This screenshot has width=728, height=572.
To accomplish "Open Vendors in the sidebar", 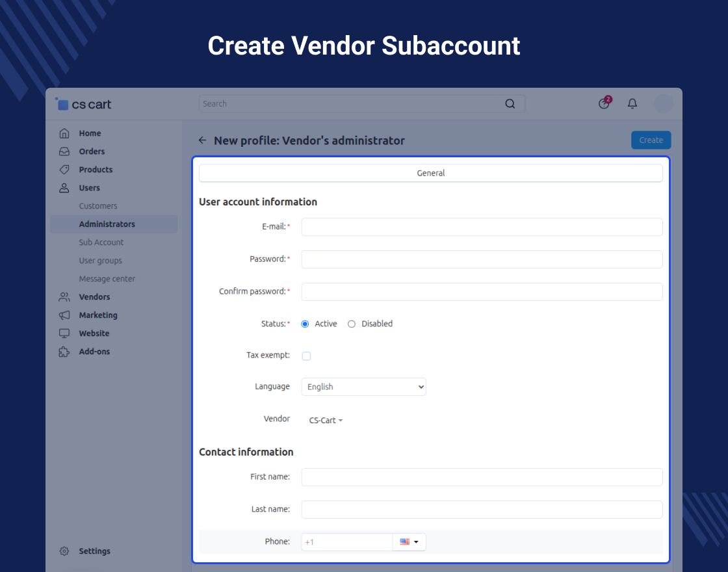I will tap(95, 296).
